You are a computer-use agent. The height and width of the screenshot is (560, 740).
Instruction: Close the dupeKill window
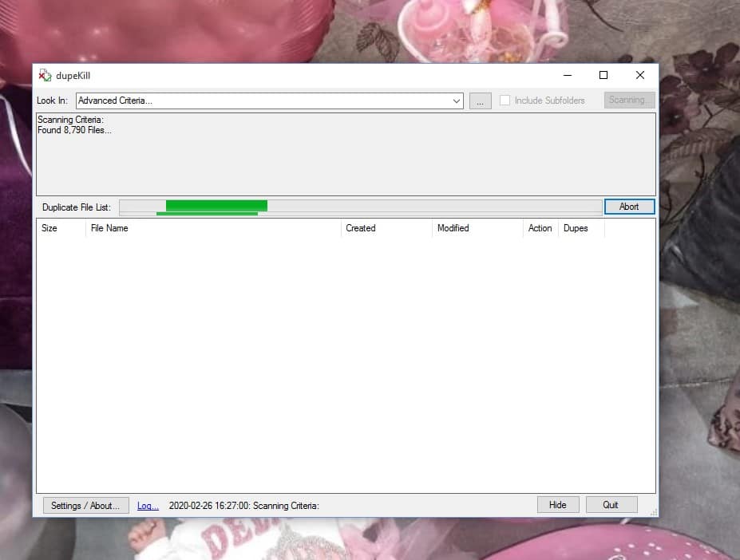(639, 76)
